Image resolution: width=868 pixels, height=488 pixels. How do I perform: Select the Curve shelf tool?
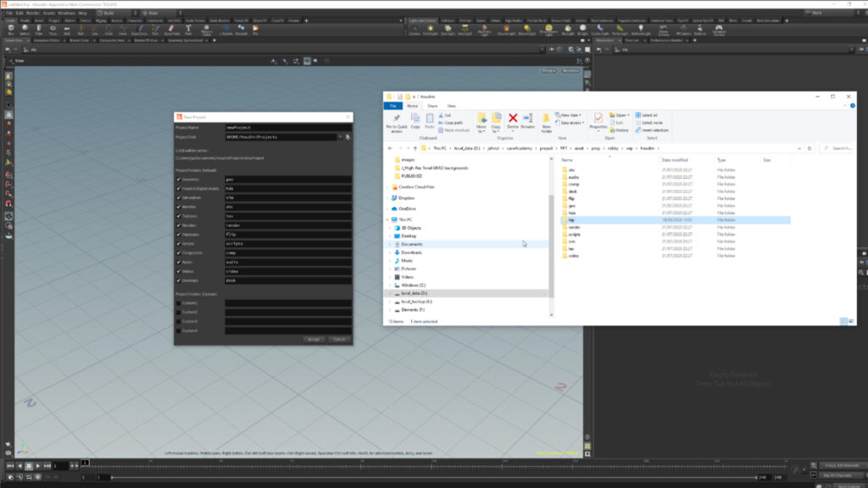click(x=121, y=28)
